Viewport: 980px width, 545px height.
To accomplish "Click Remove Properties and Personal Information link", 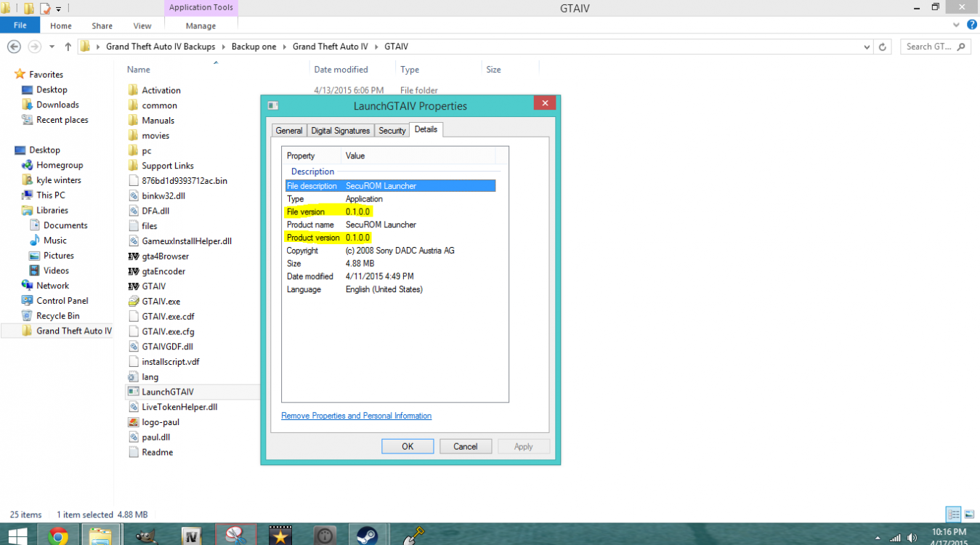I will tap(356, 416).
